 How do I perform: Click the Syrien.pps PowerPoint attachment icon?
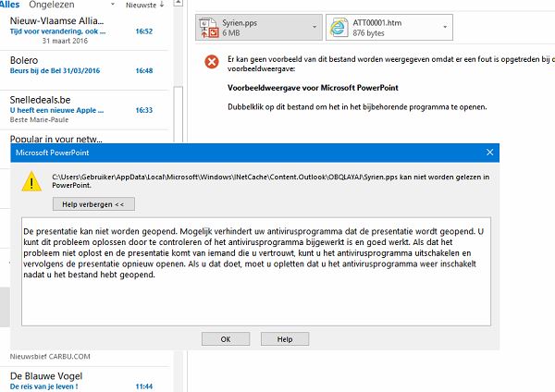(x=209, y=28)
